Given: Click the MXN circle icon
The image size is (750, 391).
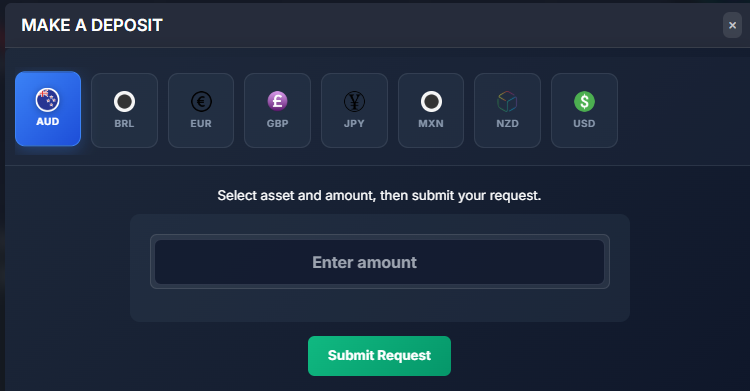Looking at the screenshot, I should pos(431,101).
